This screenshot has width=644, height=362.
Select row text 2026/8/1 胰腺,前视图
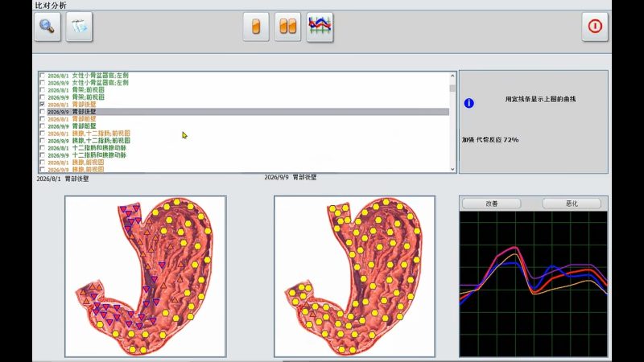pyautogui.click(x=76, y=162)
